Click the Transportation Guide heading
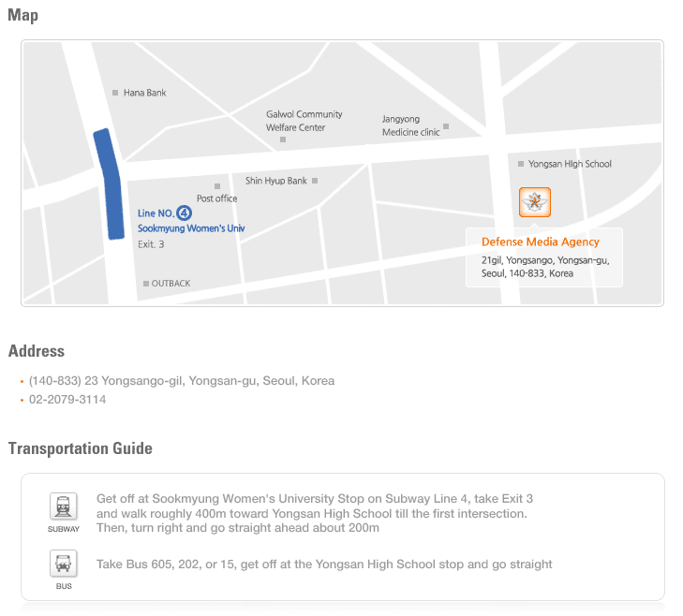The width and height of the screenshot is (683, 616). 81,448
